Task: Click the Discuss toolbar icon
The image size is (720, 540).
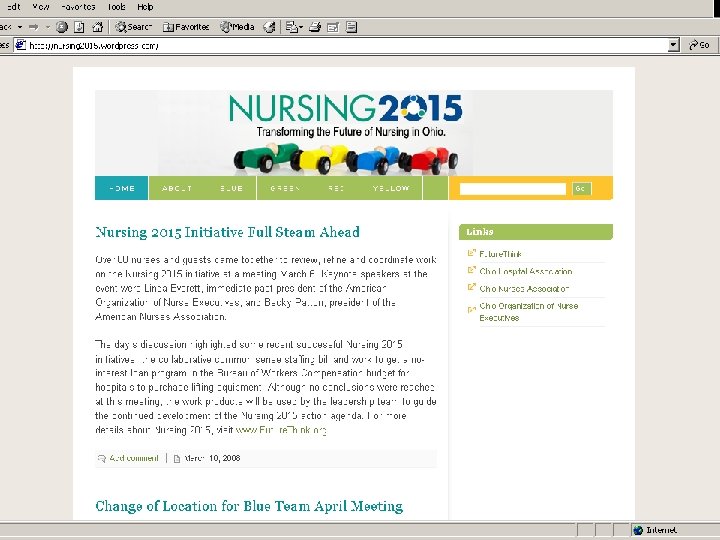Action: pyautogui.click(x=351, y=27)
